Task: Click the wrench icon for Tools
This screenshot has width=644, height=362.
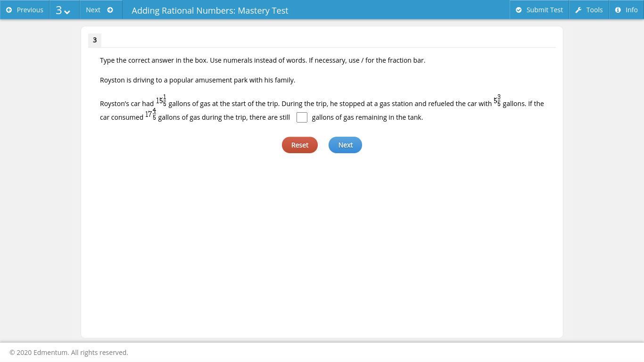Action: 578,10
